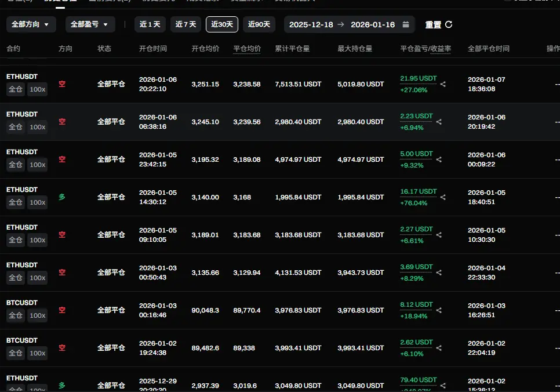Open ETHUSDT contract opened 2026-01-06 20:22:10

click(x=22, y=77)
